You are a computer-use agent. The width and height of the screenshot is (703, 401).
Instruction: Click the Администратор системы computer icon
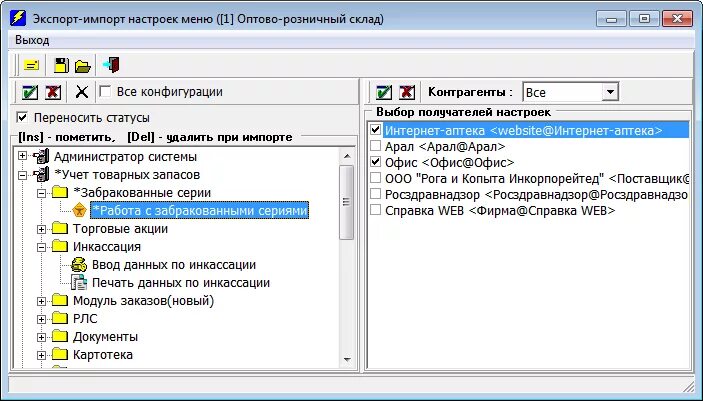pyautogui.click(x=41, y=157)
